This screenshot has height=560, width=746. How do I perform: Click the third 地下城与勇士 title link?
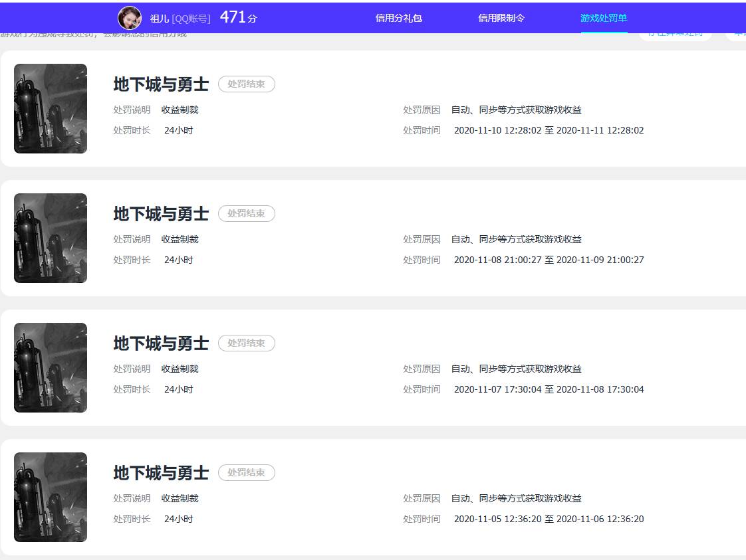[x=161, y=343]
